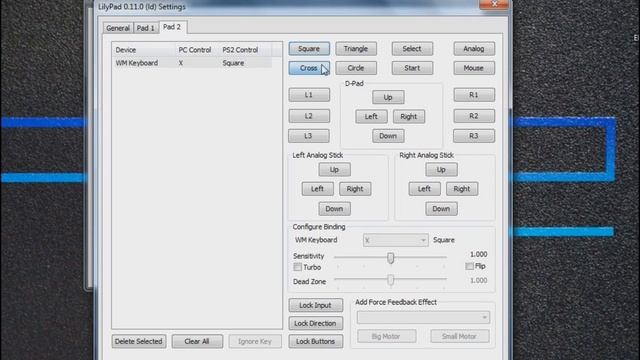Click the Lock Input button

316,305
